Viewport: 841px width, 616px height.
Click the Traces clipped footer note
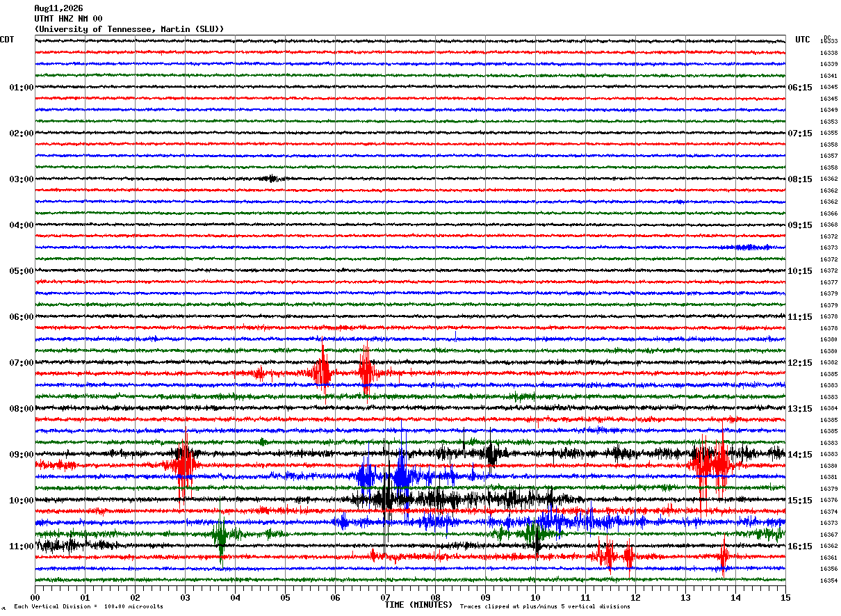point(546,606)
